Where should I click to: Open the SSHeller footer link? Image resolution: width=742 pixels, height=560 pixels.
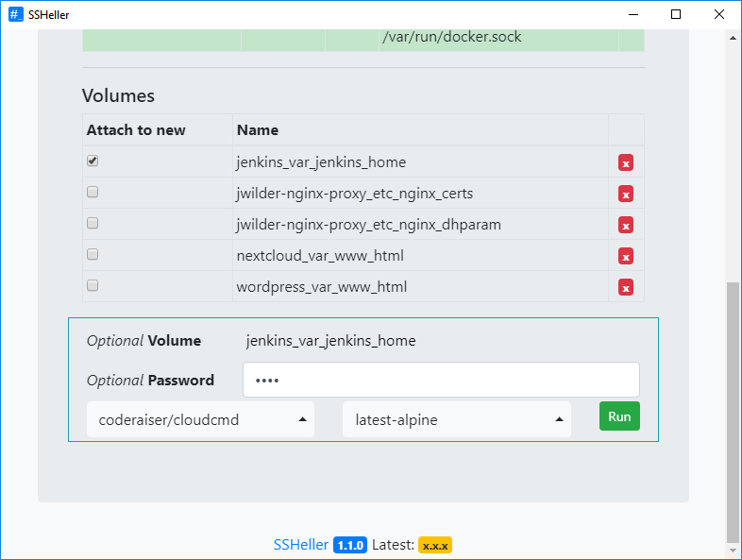click(301, 545)
